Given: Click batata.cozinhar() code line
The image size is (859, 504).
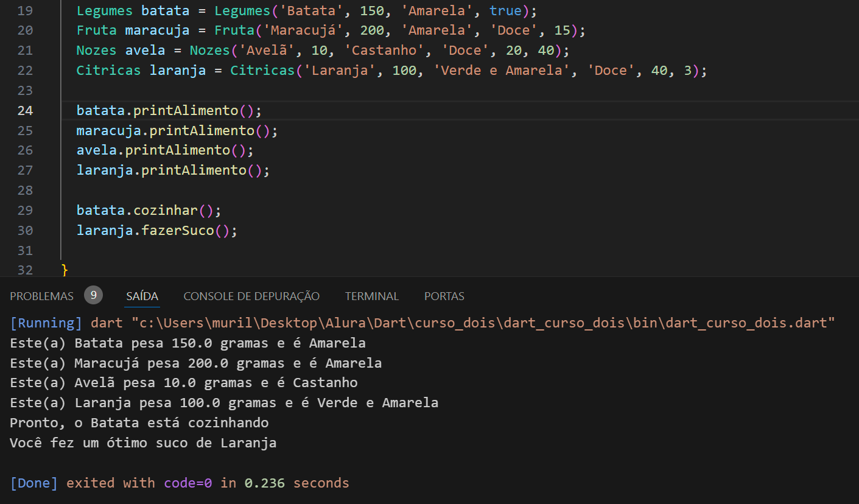Looking at the screenshot, I should [x=149, y=211].
